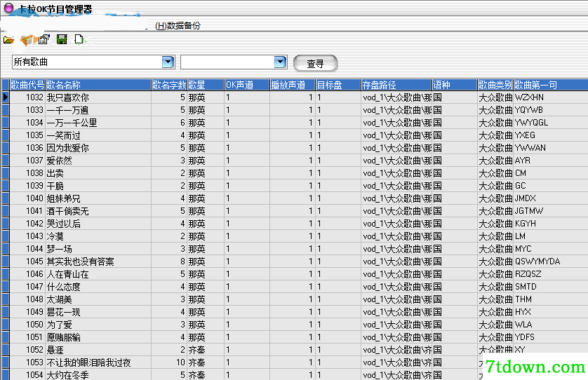
Task: Click the 存盘路径 column header
Action: (396, 85)
